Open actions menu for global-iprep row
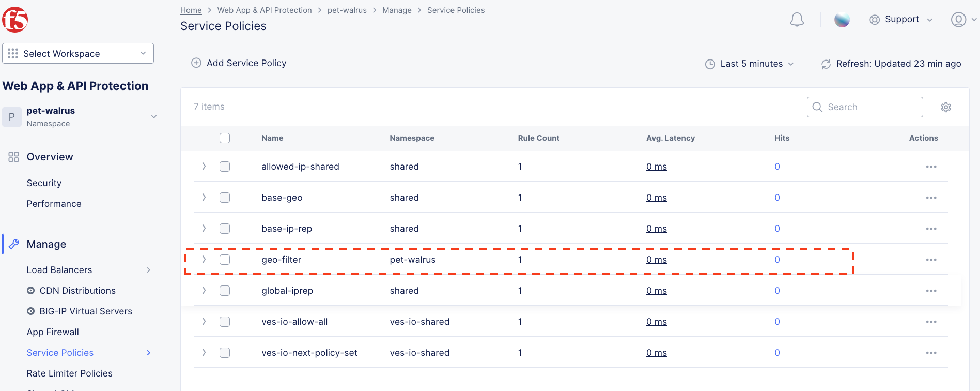Viewport: 980px width, 391px height. click(931, 291)
